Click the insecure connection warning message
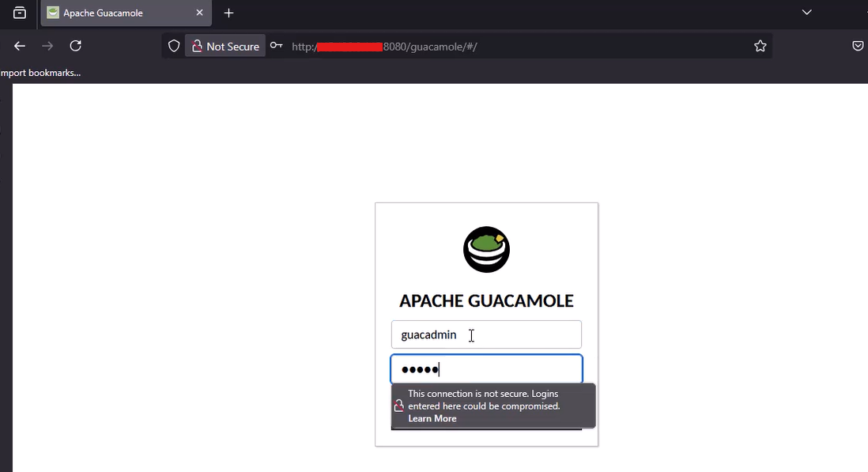The image size is (868, 472). tap(484, 399)
